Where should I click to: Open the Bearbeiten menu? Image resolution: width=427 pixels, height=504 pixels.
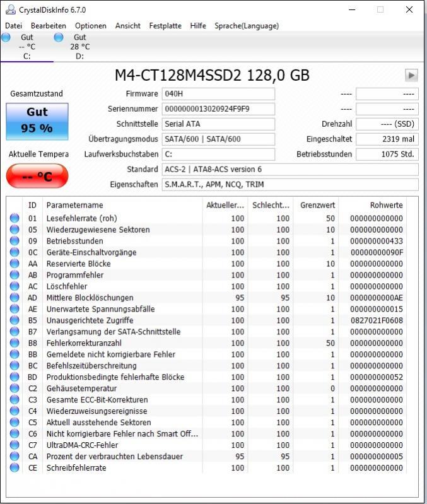49,26
